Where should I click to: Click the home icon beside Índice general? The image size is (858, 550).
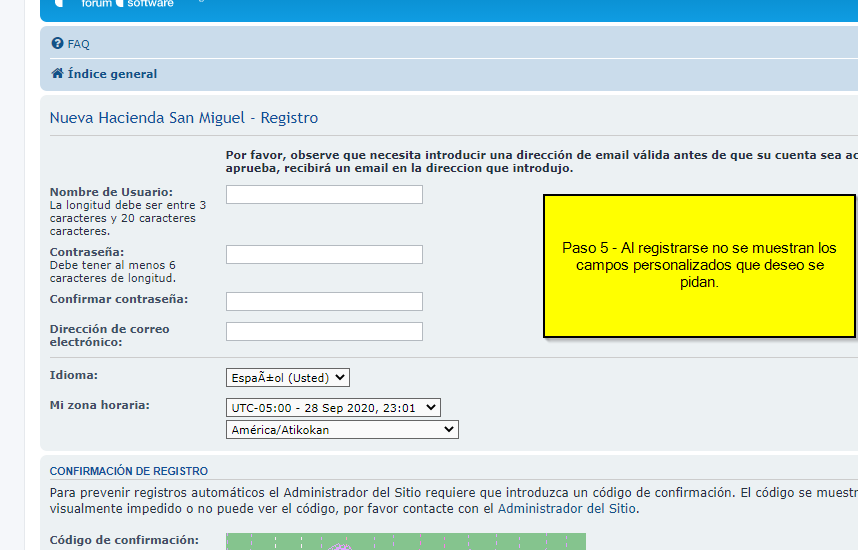pyautogui.click(x=57, y=74)
